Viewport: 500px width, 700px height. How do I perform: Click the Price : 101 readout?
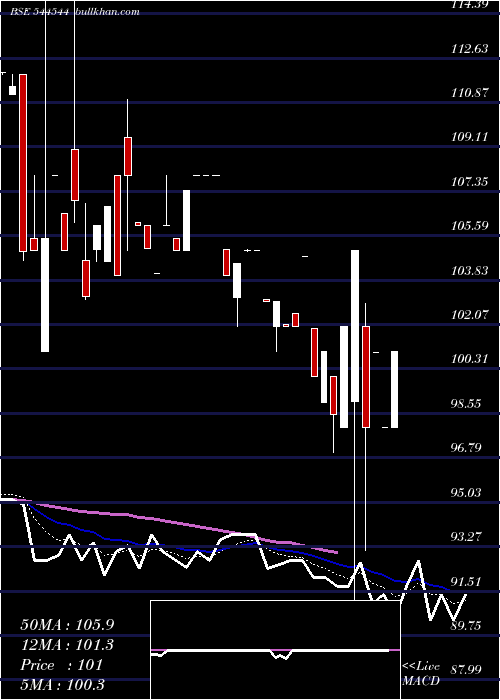[62, 665]
